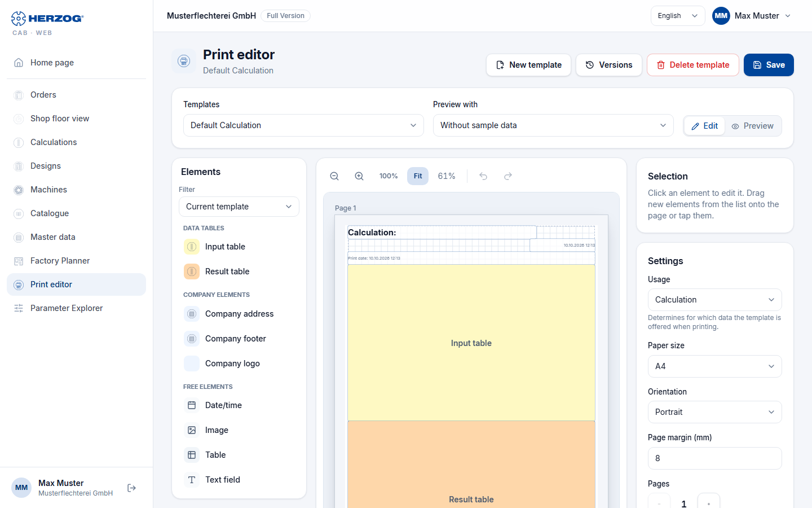Click the Delete template button
Viewport: 812px width, 508px height.
(x=693, y=65)
